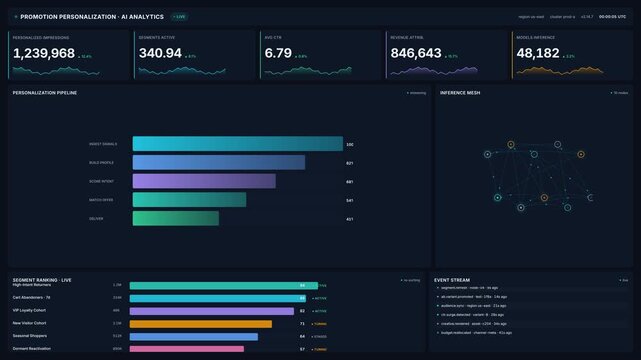Click the nodes count badge in Inference Mesh

(x=619, y=93)
